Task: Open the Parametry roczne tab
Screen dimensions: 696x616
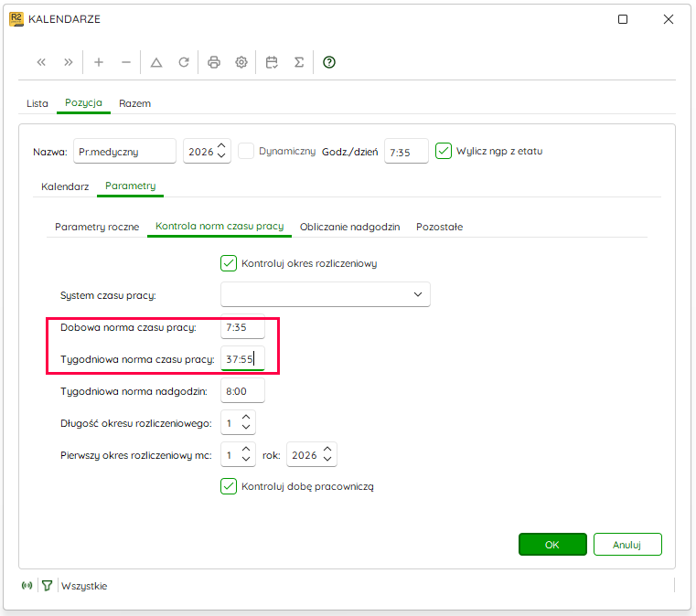Action: tap(97, 227)
